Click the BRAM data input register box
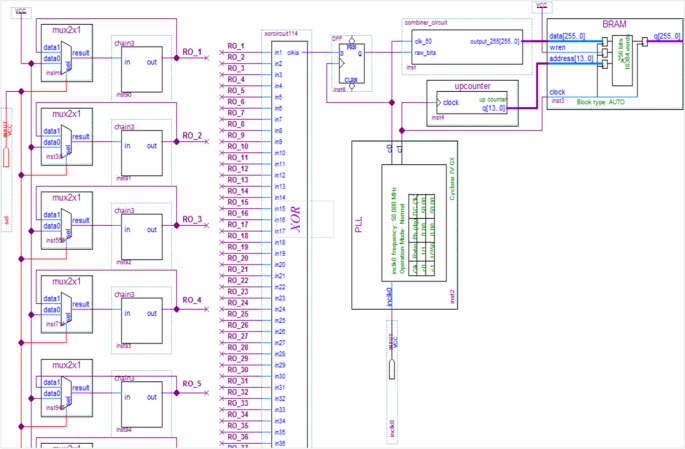Image resolution: width=685 pixels, height=449 pixels. [605, 41]
